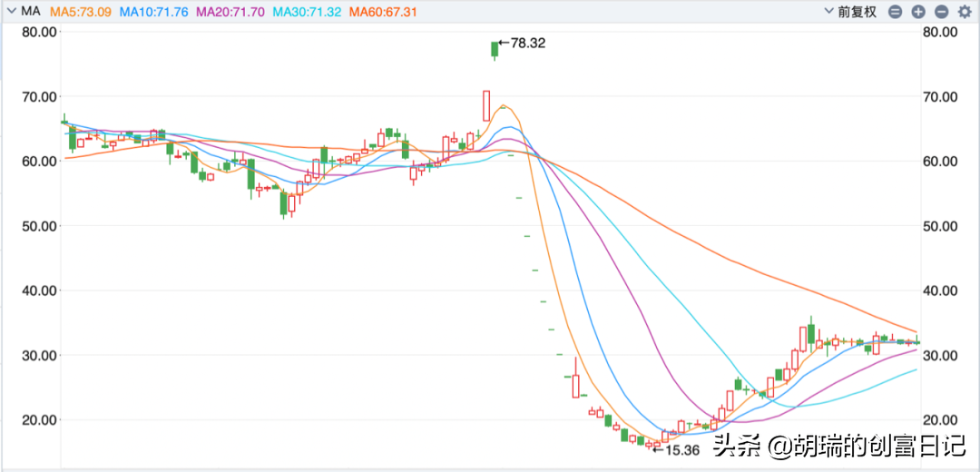Click the right axis 70.00 label
This screenshot has height=472, width=980.
pyautogui.click(x=941, y=96)
